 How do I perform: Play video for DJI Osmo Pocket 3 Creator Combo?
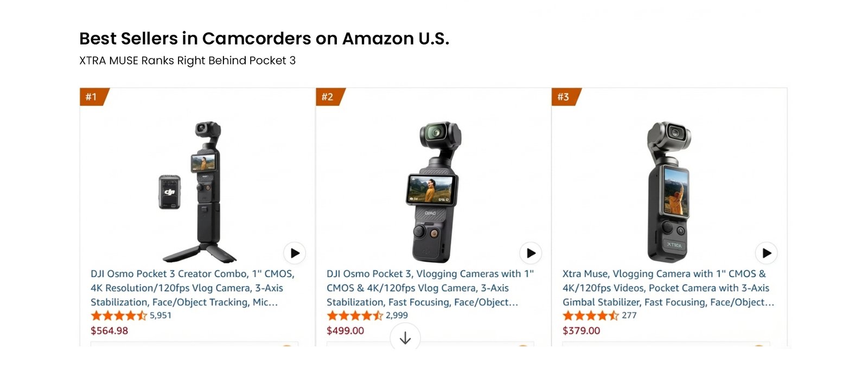pos(295,253)
